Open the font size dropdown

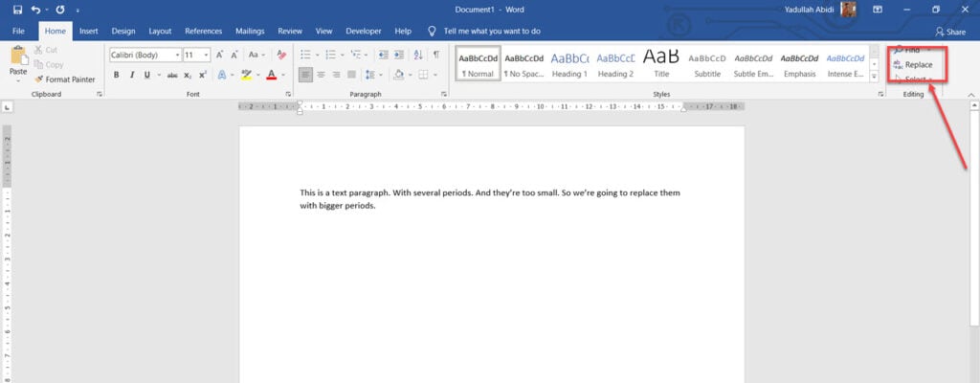click(x=207, y=56)
